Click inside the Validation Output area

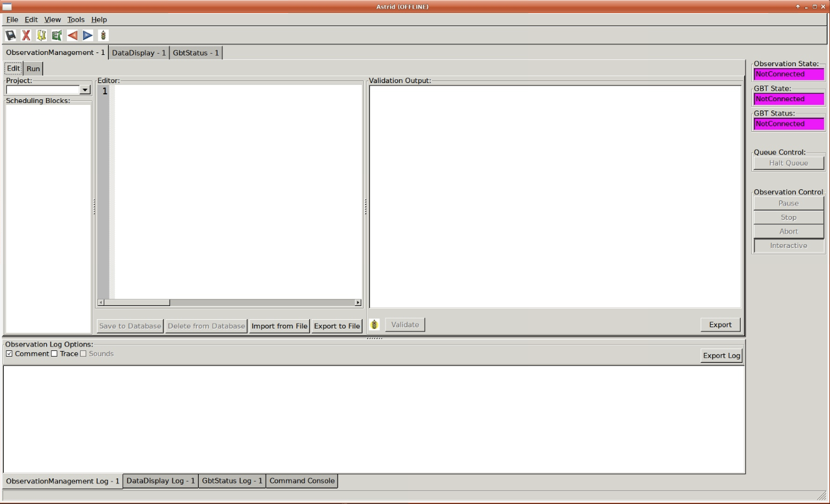(555, 196)
